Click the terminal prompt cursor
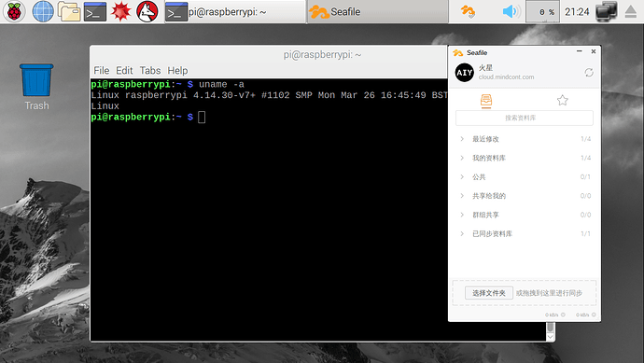644x363 pixels. coord(202,118)
